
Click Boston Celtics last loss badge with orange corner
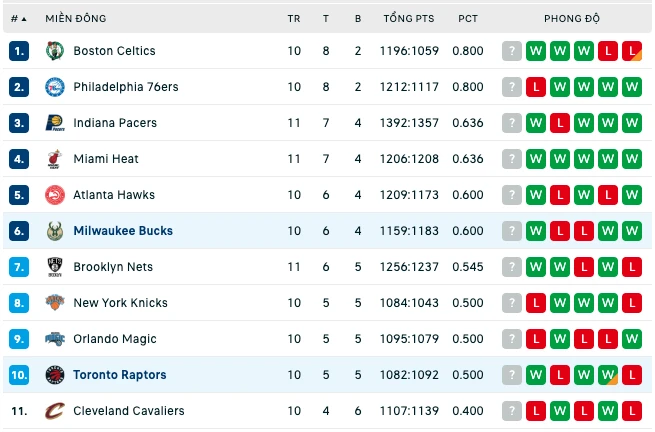click(632, 51)
